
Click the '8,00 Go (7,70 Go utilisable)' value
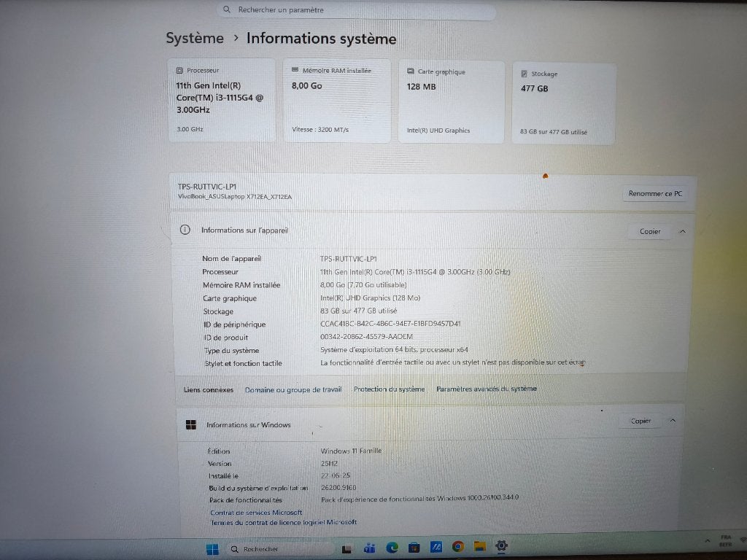pos(363,285)
